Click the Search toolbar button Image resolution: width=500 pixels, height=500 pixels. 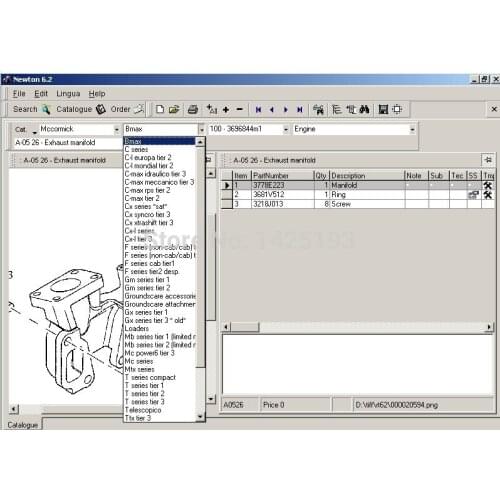pyautogui.click(x=32, y=109)
